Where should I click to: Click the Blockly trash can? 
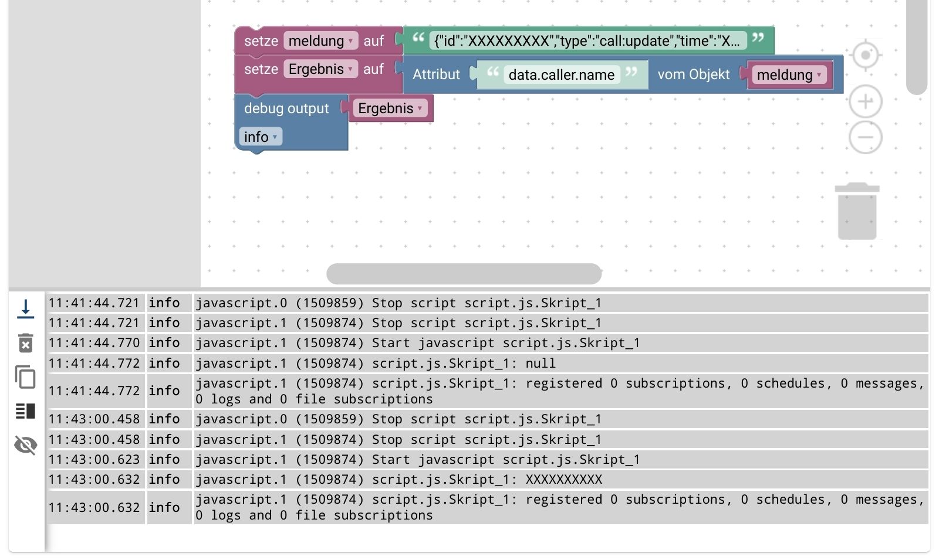pos(857,211)
